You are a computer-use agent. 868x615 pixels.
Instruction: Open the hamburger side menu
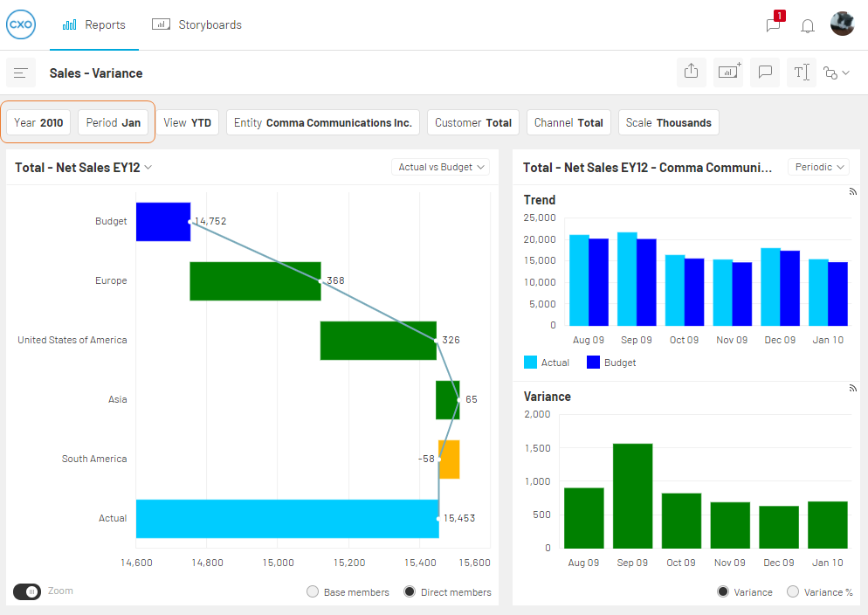(21, 73)
